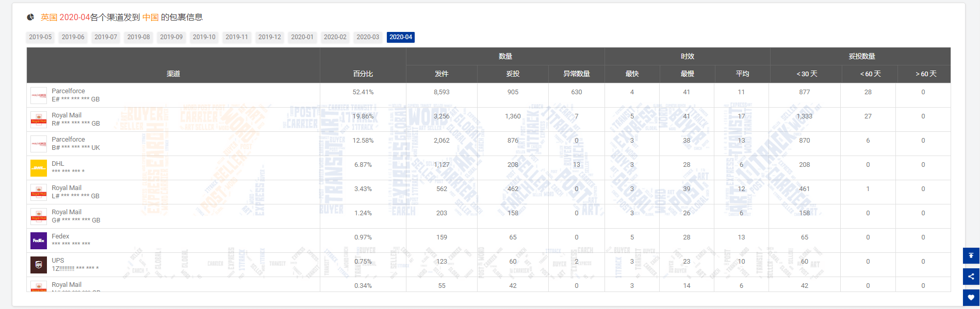Select the 2020-01 month tab

302,37
